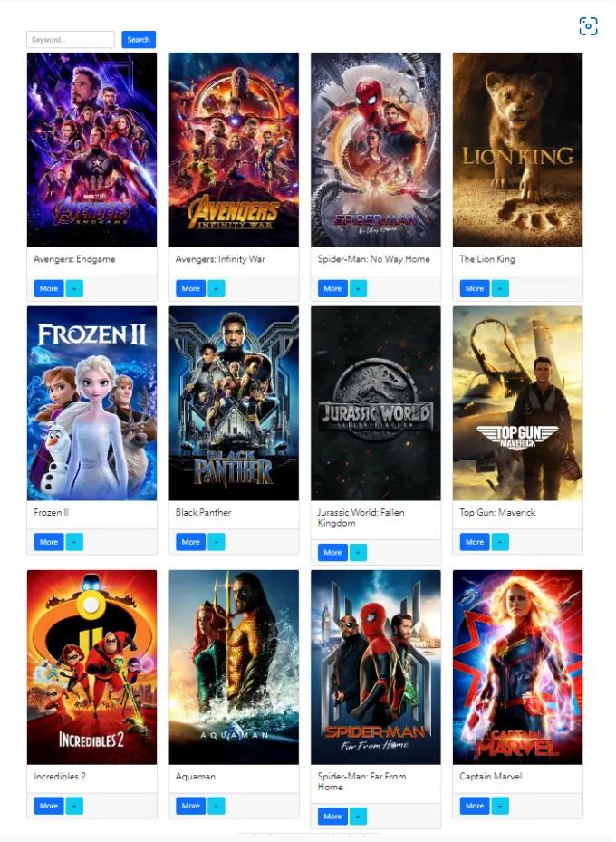Click the plus icon under Top Gun: Maverick
The image size is (616, 842).
pyautogui.click(x=500, y=542)
